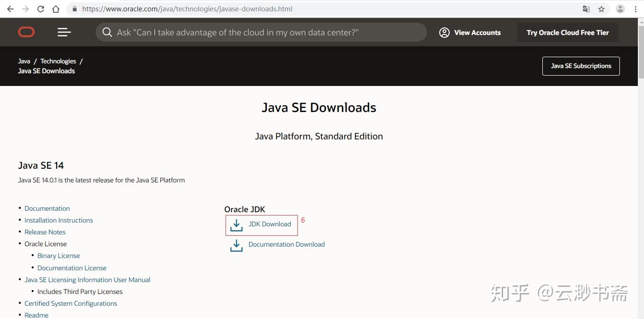Open the Binary License link
Image resolution: width=644 pixels, height=319 pixels.
coord(59,256)
